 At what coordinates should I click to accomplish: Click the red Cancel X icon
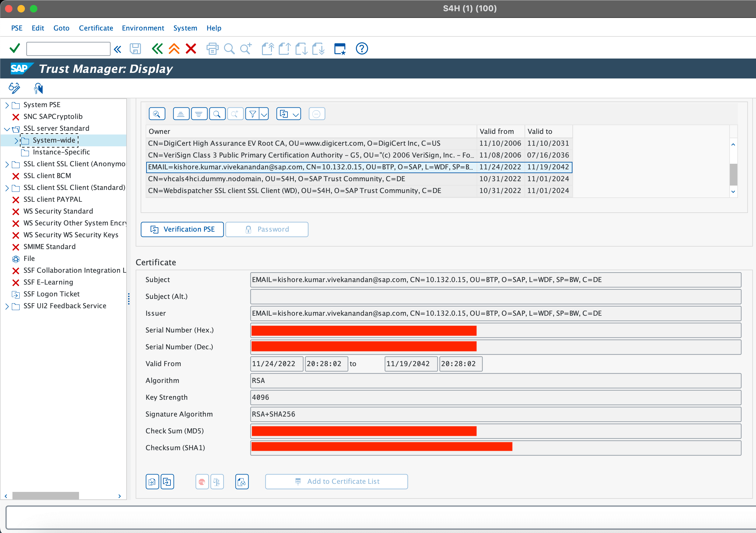click(191, 49)
